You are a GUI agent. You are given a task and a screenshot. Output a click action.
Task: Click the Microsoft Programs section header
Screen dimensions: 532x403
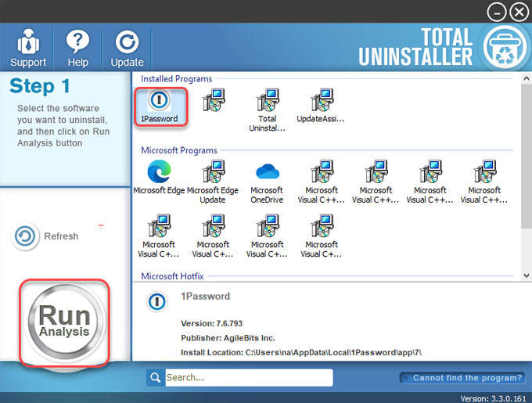pos(179,150)
